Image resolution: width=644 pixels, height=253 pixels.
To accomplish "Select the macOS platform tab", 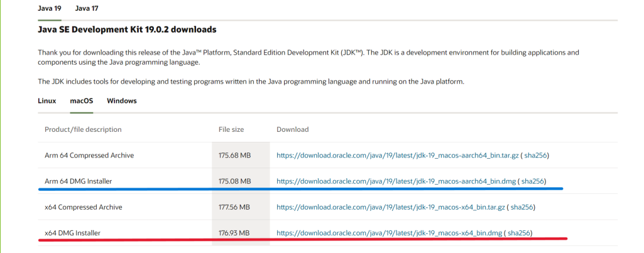I will pyautogui.click(x=82, y=100).
